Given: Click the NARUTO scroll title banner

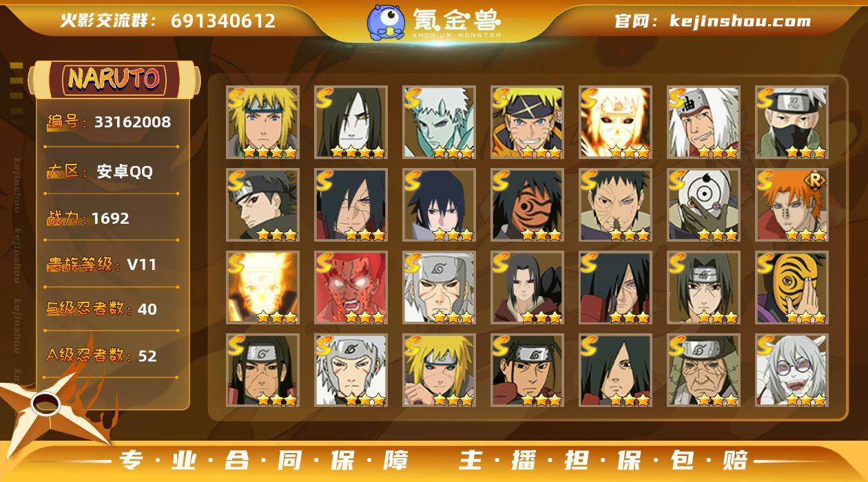Looking at the screenshot, I should (114, 78).
